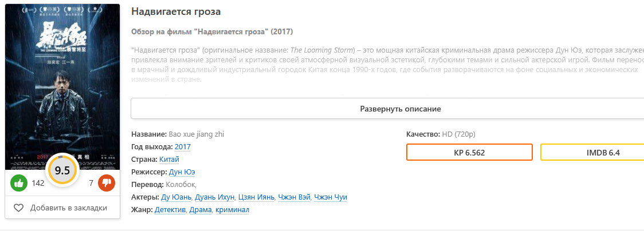This screenshot has height=231, width=644.
Task: Open actor Дуань Ихун link
Action: click(215, 197)
